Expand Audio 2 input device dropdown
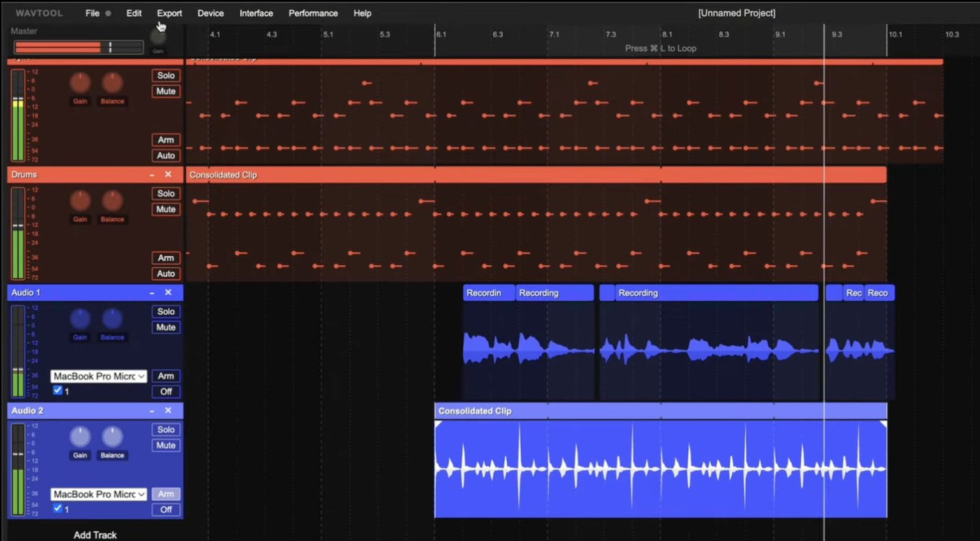This screenshot has width=980, height=541. (x=98, y=494)
